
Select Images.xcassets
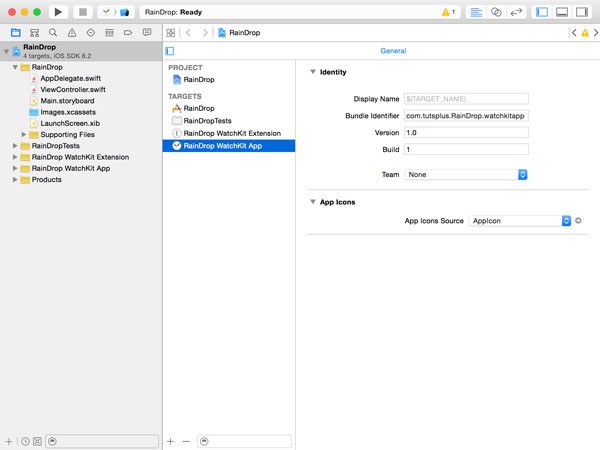pos(68,112)
